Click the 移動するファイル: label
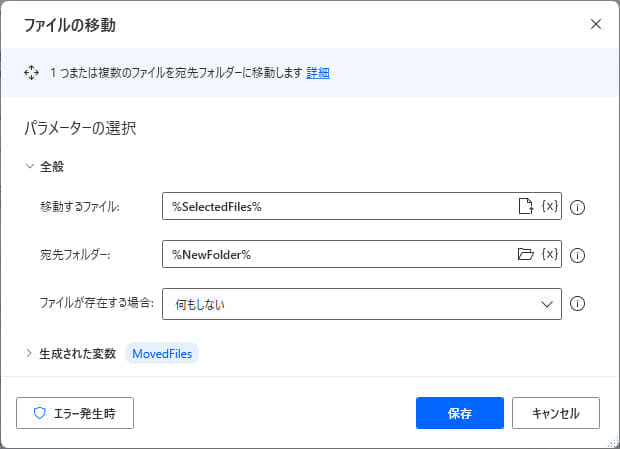The image size is (620, 449). 80,206
